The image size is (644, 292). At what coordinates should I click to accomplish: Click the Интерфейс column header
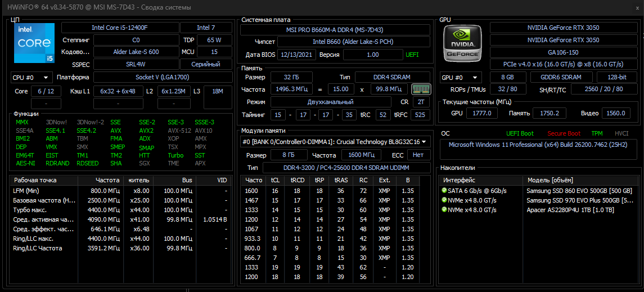point(481,180)
